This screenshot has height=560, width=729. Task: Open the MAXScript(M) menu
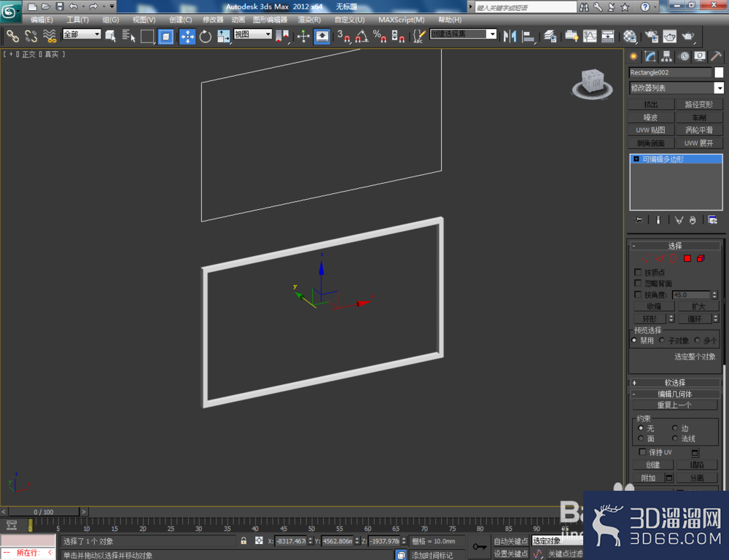point(401,20)
